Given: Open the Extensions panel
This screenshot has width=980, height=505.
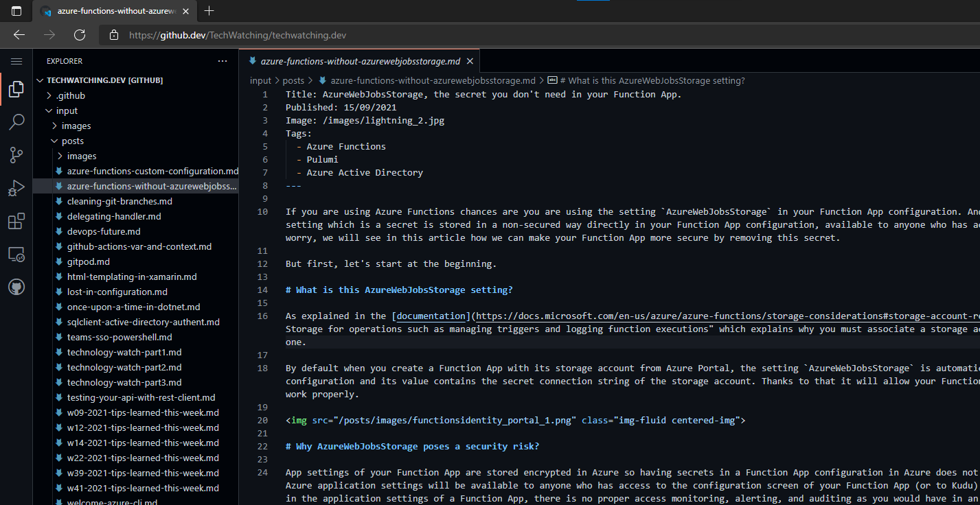Looking at the screenshot, I should pyautogui.click(x=16, y=220).
